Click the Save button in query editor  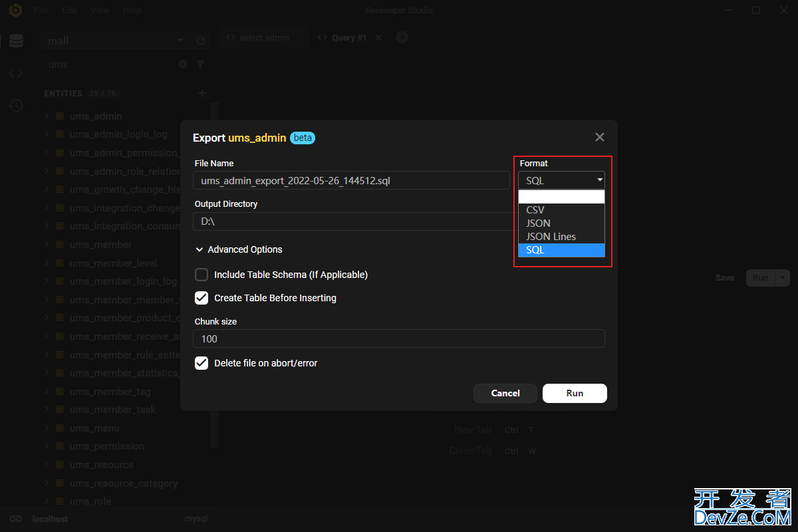(725, 278)
